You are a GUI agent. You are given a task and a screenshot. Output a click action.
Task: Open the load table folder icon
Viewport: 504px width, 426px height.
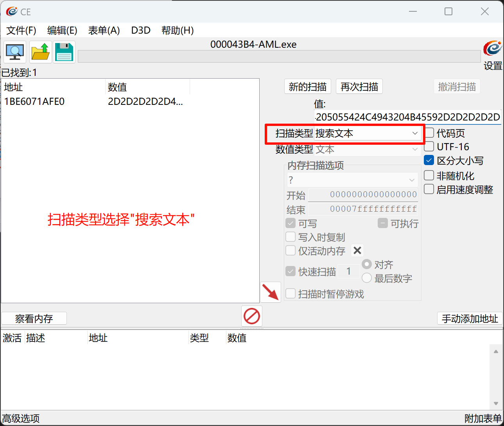[x=40, y=52]
